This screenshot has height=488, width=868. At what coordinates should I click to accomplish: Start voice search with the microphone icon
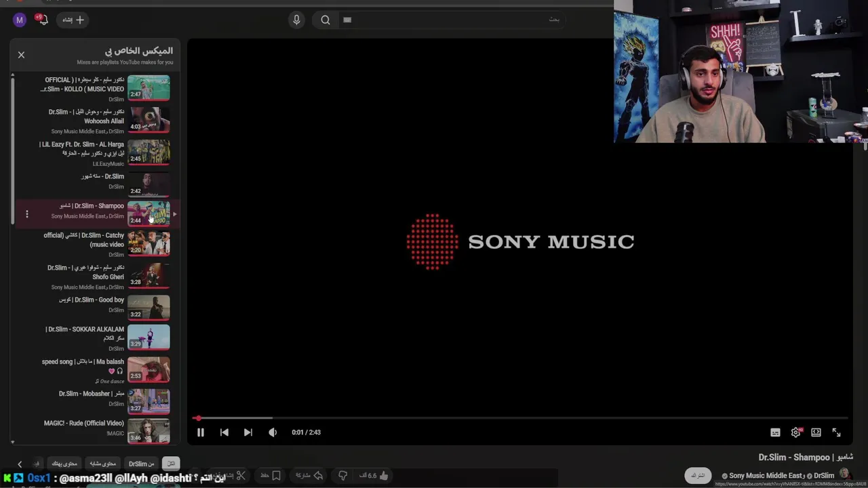[296, 20]
